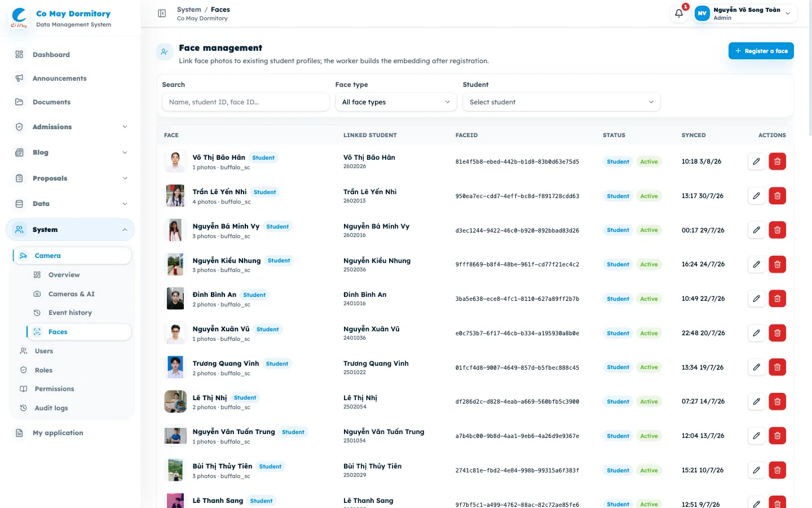The width and height of the screenshot is (812, 508).
Task: Go to Event history page
Action: click(x=70, y=313)
